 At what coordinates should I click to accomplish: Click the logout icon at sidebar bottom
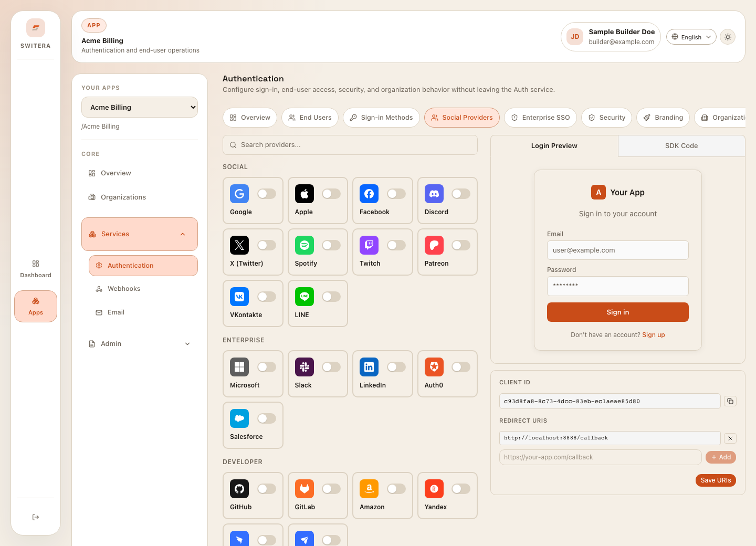(x=36, y=517)
